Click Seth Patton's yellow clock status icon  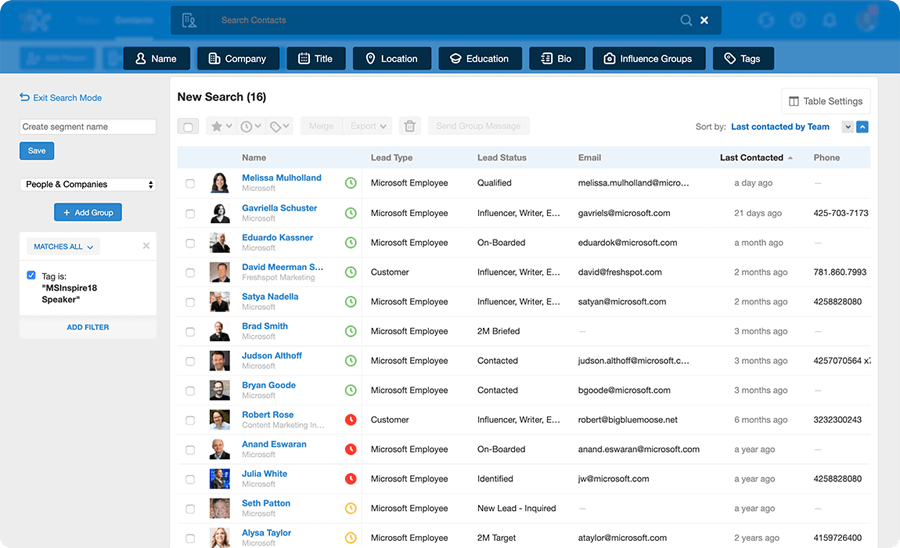(x=351, y=508)
